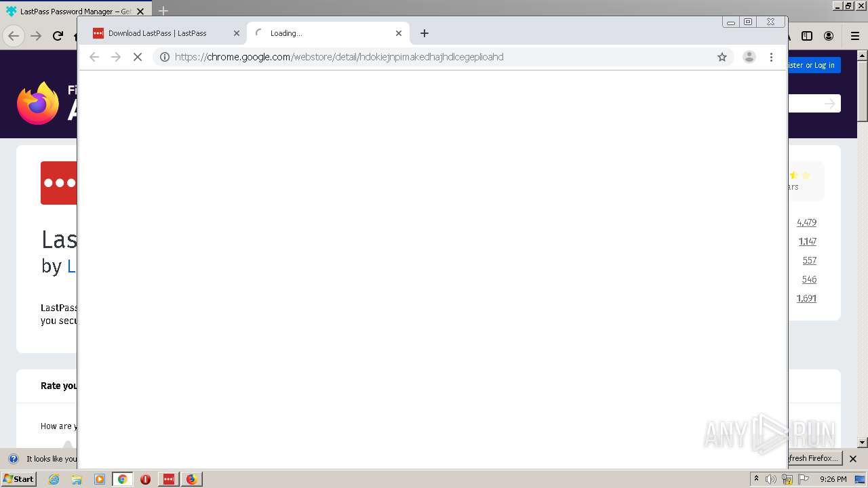Stop loading the Chrome page
The width and height of the screenshot is (868, 488).
click(x=137, y=57)
